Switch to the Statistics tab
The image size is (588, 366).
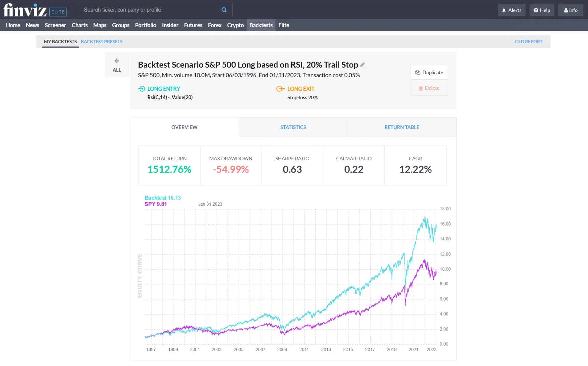[293, 127]
